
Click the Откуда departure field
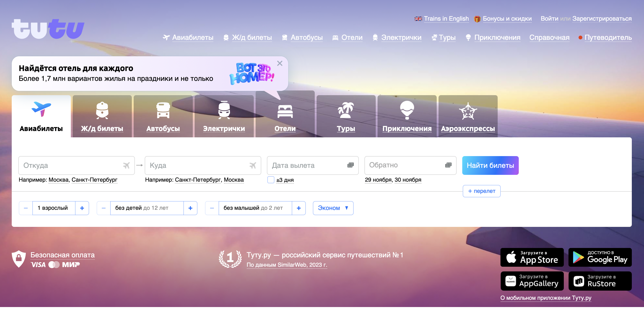click(x=76, y=165)
